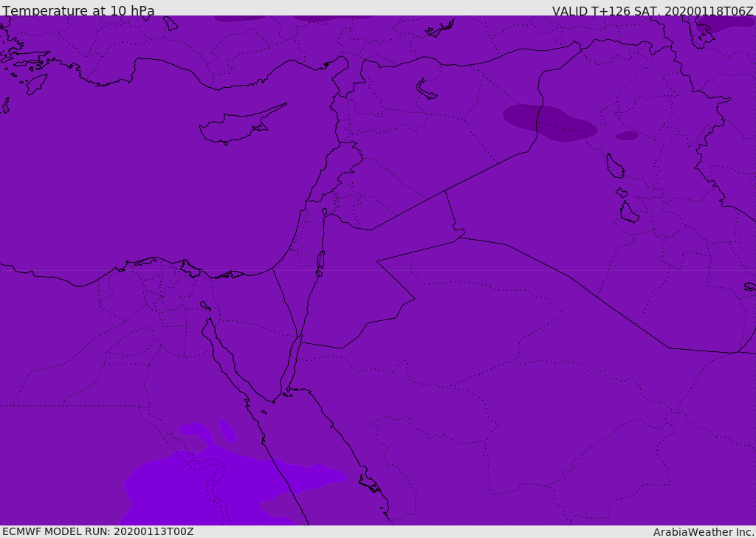Click the 'ArabiaWeather Inc' credit text

tap(703, 532)
